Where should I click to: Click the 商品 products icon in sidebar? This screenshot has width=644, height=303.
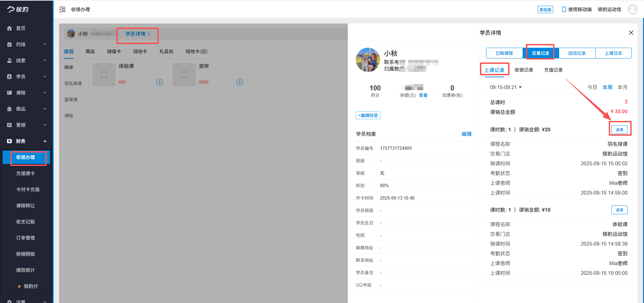point(10,109)
